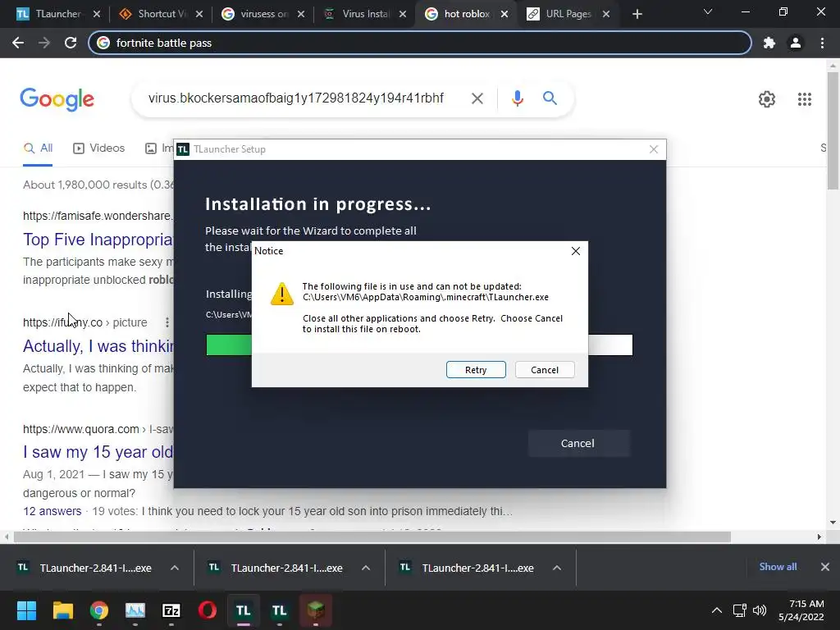Screen dimensions: 840x630
Task: Open Chrome from the taskbar
Action: (99, 610)
